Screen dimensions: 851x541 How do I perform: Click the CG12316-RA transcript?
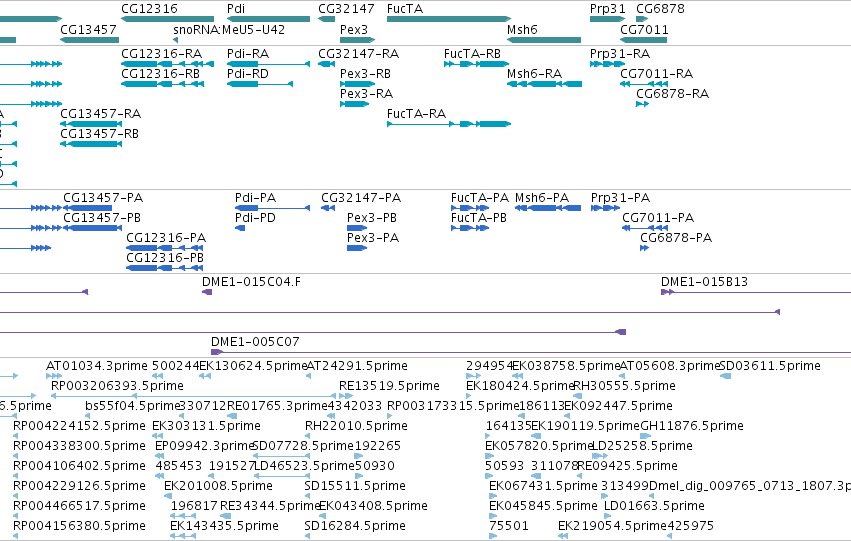(x=167, y=64)
